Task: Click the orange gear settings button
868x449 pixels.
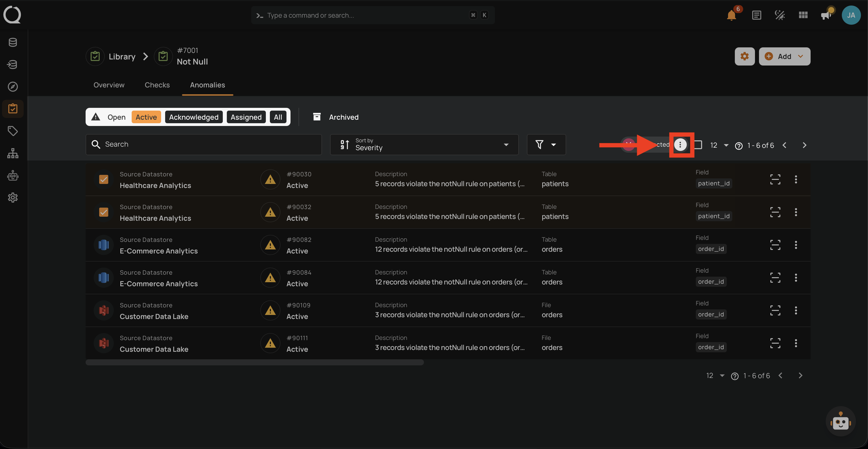Action: coord(745,56)
